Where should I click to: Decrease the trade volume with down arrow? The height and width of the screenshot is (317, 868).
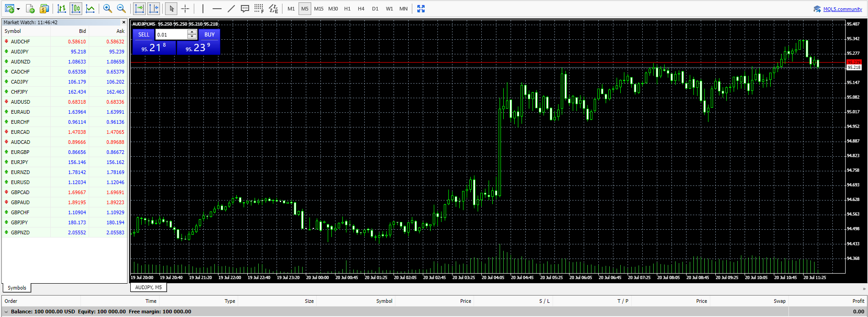tap(192, 37)
